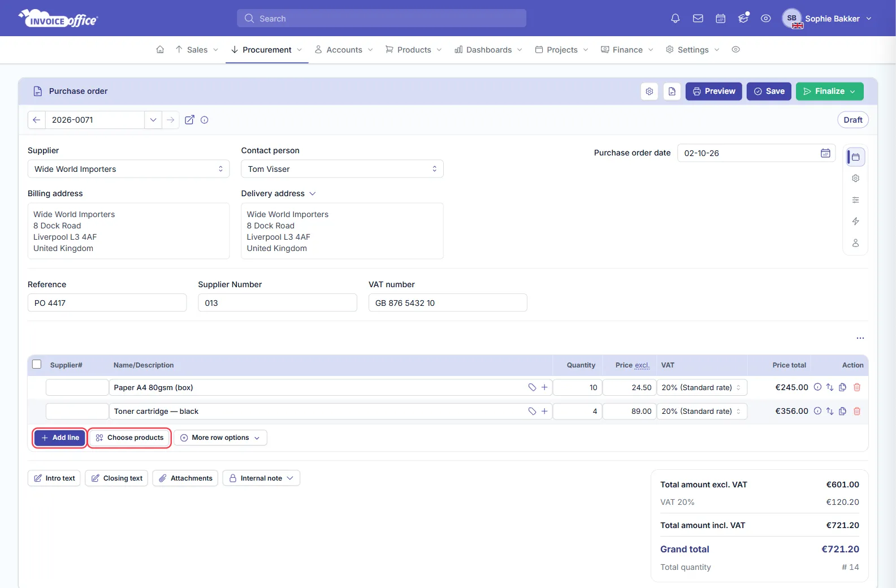Click the Reference field PO 4417
Viewport: 896px width, 588px height.
tap(107, 302)
